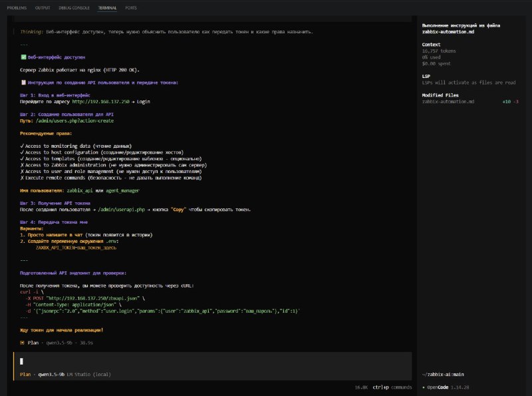Click the clipboard icon before Инструкция по созданию API
The image size is (532, 396).
[23, 83]
